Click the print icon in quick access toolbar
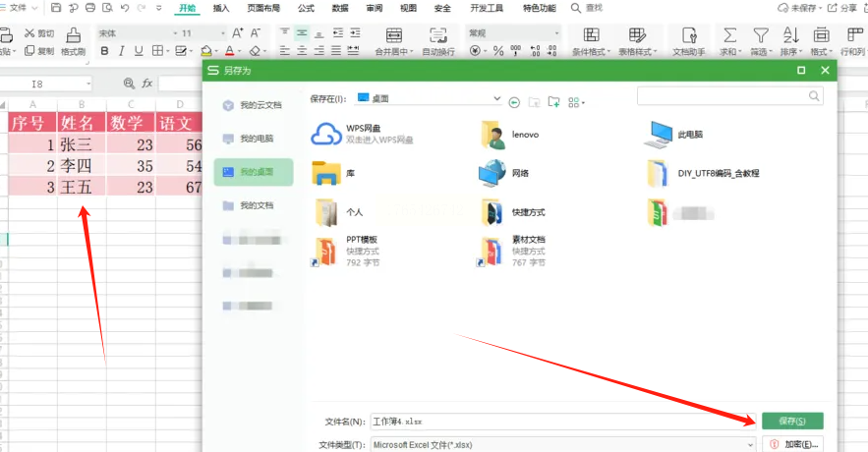This screenshot has height=452, width=868. [x=90, y=8]
